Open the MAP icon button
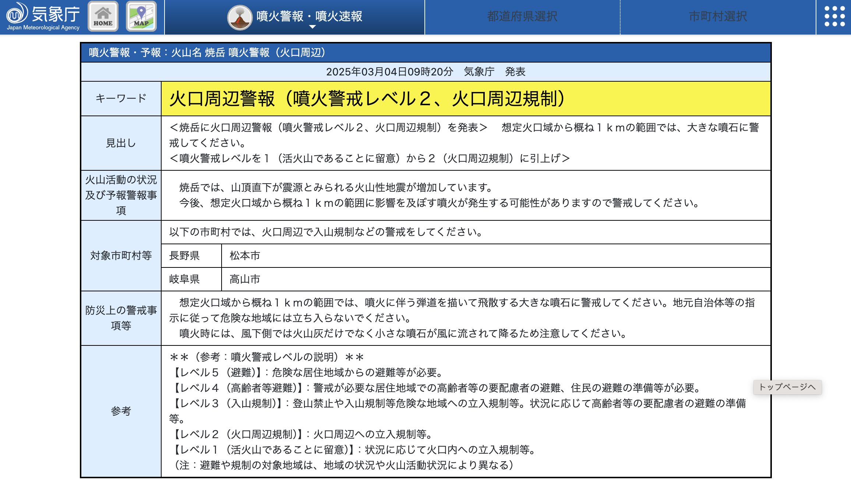 click(141, 17)
